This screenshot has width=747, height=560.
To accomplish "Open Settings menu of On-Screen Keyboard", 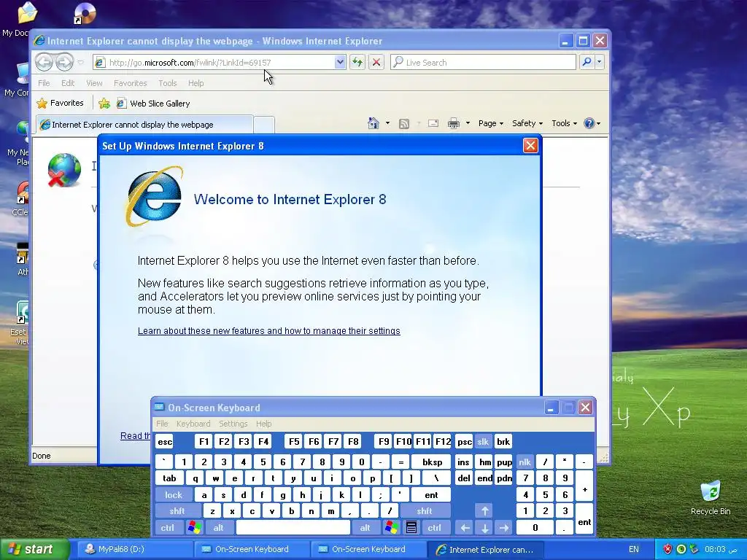I will tap(233, 424).
